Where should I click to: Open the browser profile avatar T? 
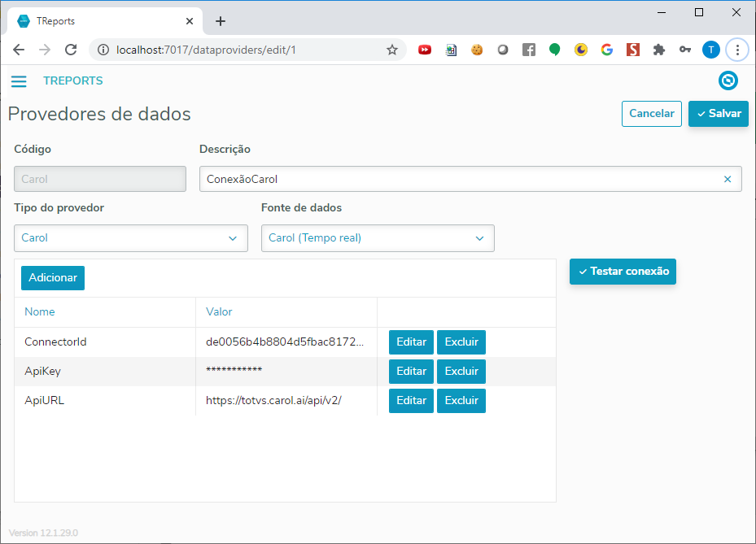coord(711,50)
